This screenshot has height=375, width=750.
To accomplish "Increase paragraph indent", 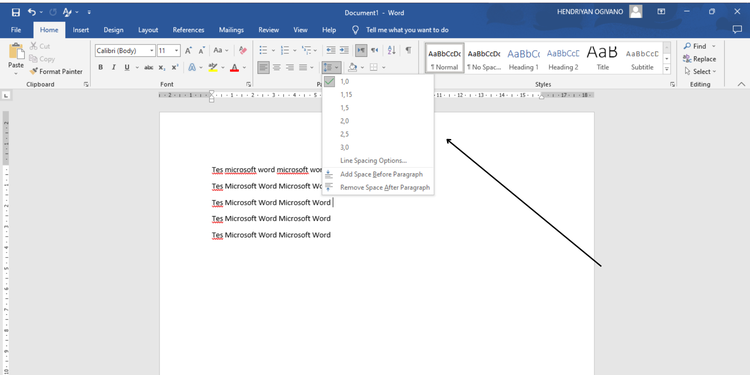I will click(x=344, y=50).
